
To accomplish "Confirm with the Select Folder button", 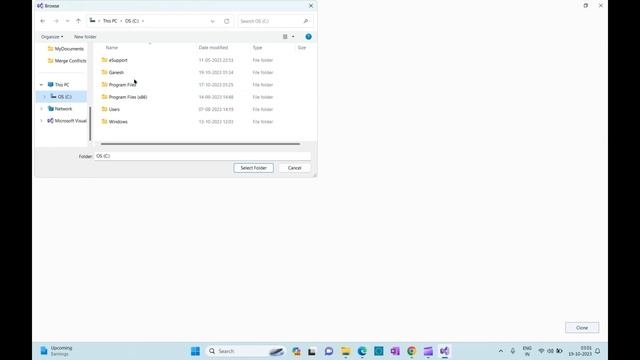I will point(253,168).
